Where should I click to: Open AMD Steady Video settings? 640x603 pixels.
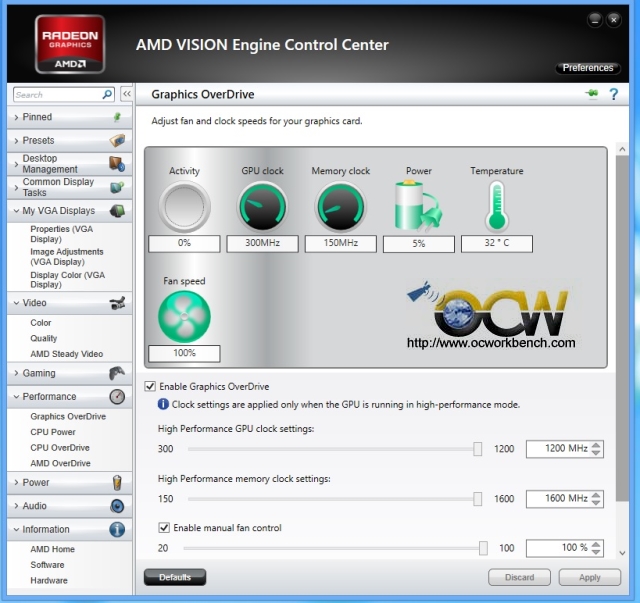[67, 354]
